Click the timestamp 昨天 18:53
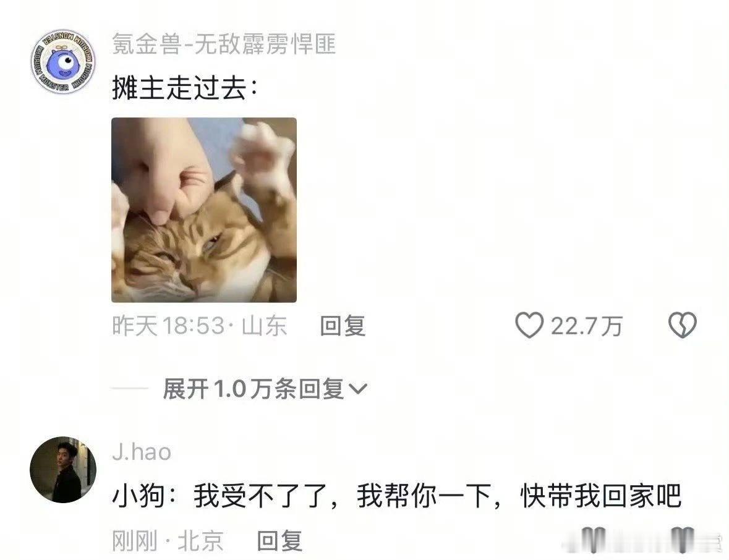Screen dimensions: 729x560 coord(168,325)
